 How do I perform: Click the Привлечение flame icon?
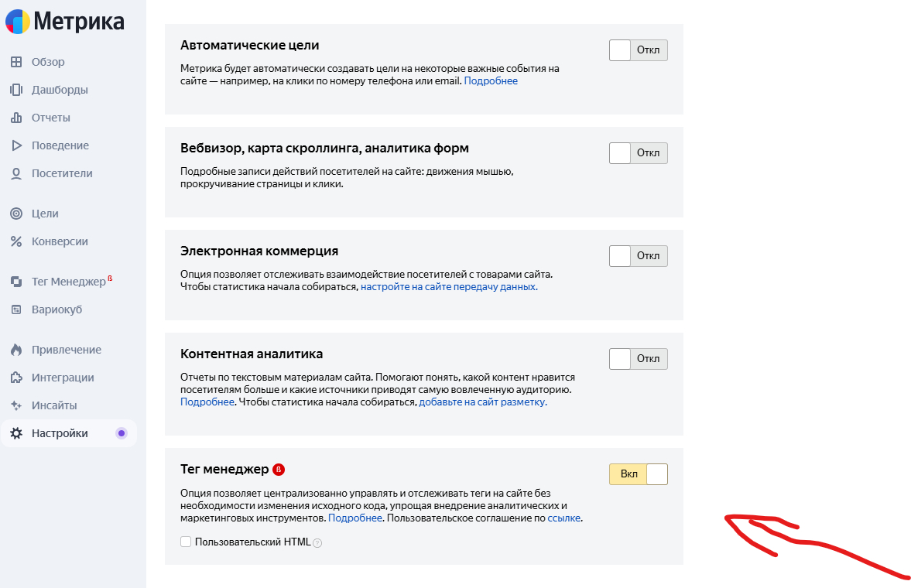click(x=15, y=350)
